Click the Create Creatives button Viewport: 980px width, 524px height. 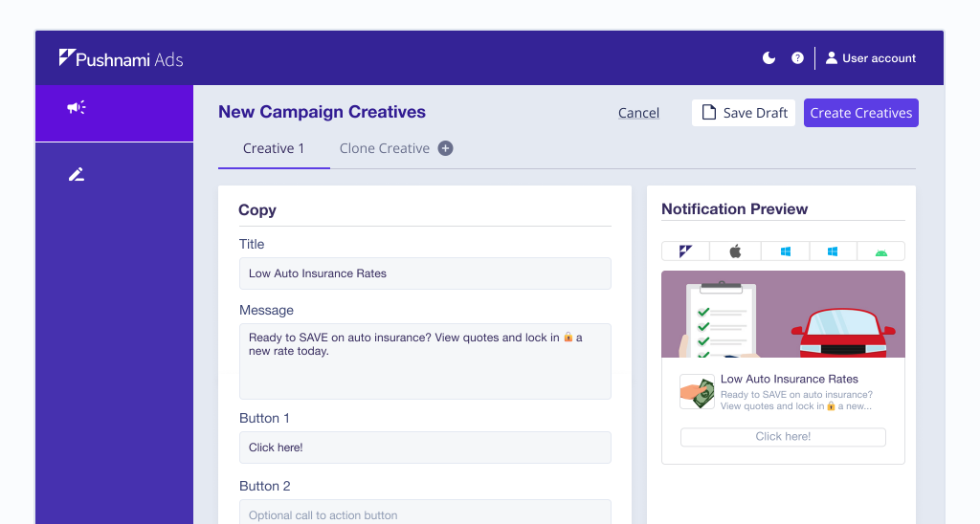pyautogui.click(x=860, y=113)
